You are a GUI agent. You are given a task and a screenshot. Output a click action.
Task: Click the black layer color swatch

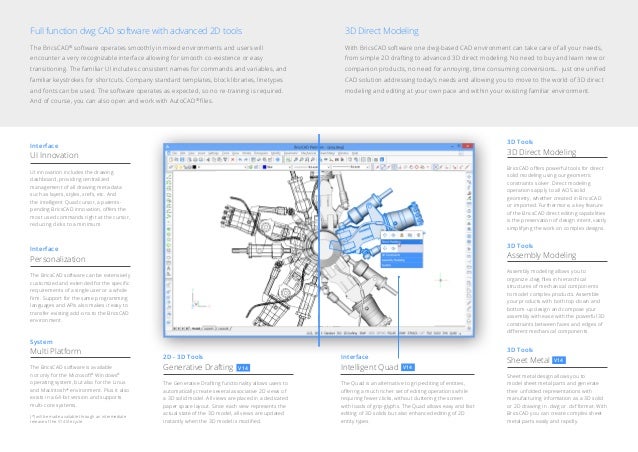(194, 167)
